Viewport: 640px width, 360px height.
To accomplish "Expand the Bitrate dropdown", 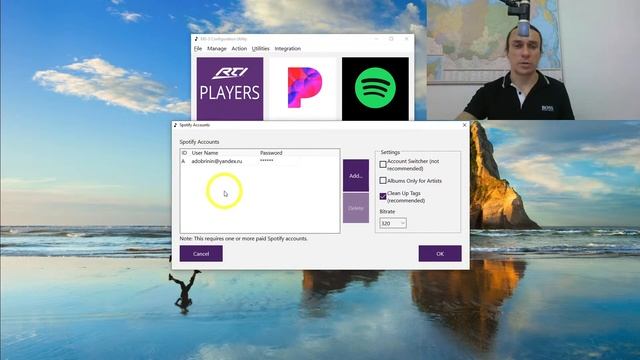I will coord(393,223).
